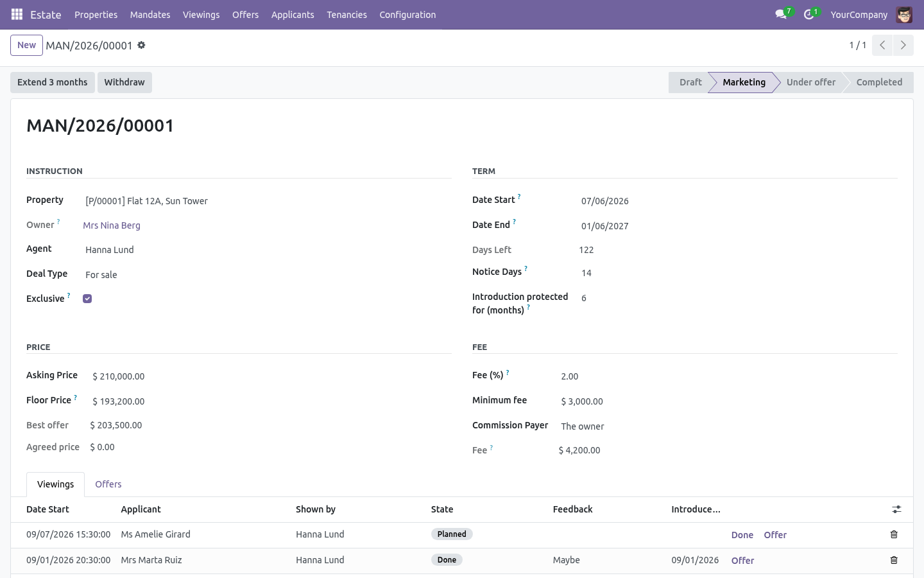924x578 pixels.
Task: Open the record actions gear menu
Action: (x=141, y=45)
